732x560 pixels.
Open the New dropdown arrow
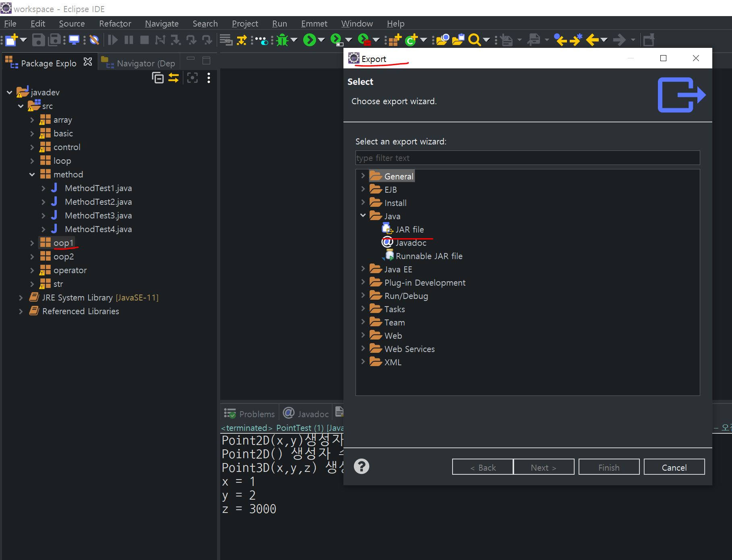coord(23,40)
